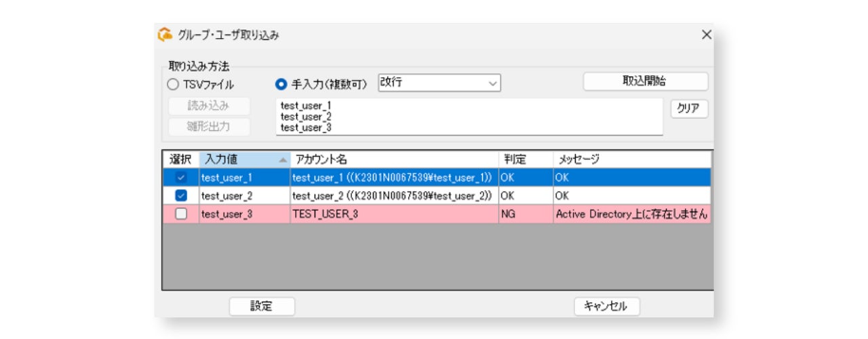Open the 改行 delimiter dropdown
Image resolution: width=868 pixels, height=339 pixels.
(439, 83)
